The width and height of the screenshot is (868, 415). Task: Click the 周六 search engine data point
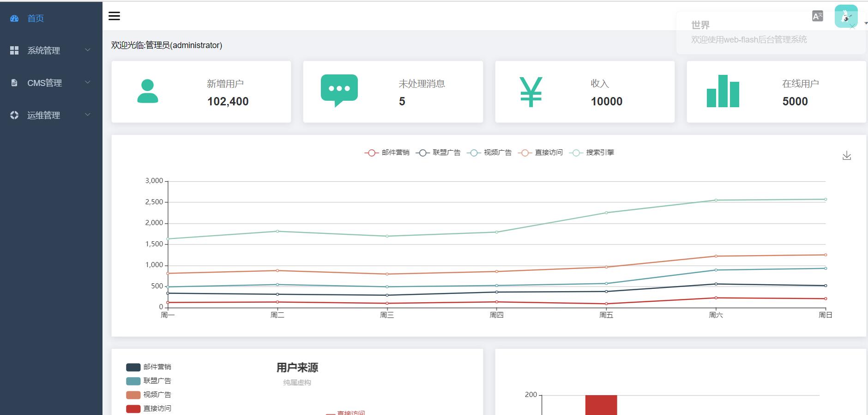[716, 200]
